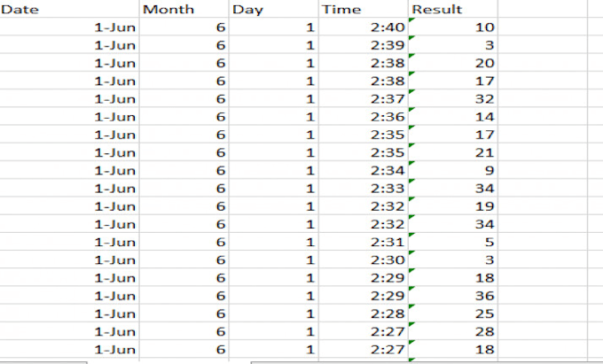Click the Time cell showing 2:28
This screenshot has width=603, height=364.
pyautogui.click(x=363, y=314)
